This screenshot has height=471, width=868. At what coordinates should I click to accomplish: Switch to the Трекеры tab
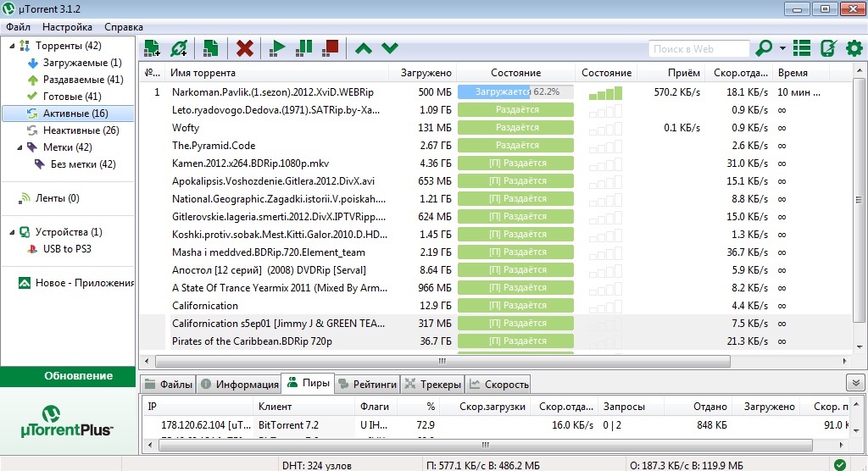click(432, 384)
